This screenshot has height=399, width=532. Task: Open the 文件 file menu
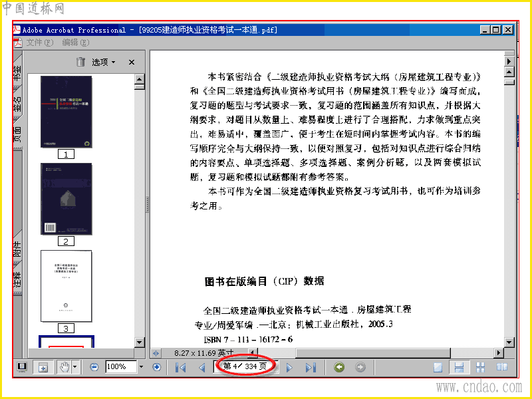click(40, 43)
